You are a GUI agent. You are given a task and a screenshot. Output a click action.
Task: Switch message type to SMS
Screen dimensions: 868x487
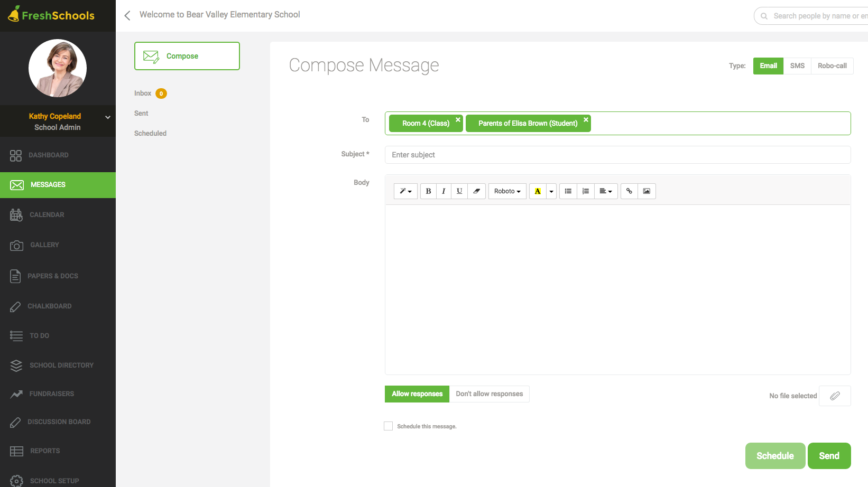pyautogui.click(x=797, y=66)
